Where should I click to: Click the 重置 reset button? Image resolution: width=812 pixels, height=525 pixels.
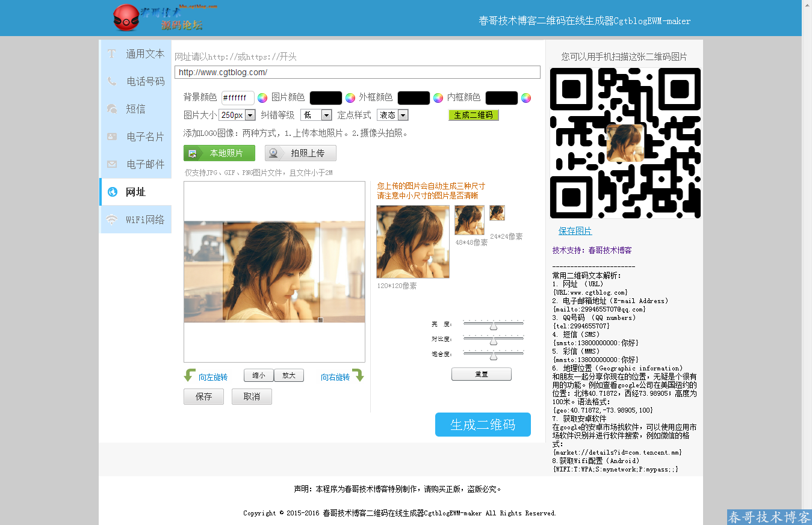482,374
